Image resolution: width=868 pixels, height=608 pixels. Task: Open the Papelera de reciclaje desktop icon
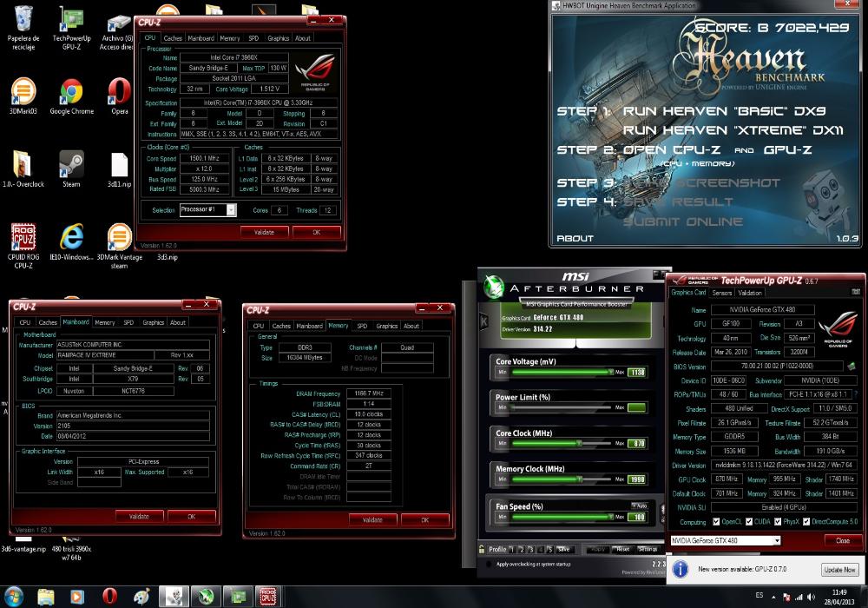23,28
